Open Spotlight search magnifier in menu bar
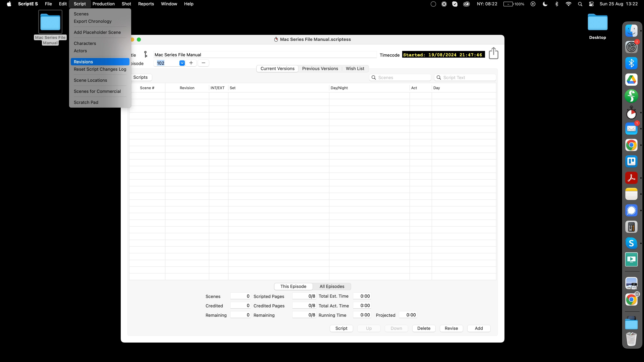644x362 pixels. (580, 4)
